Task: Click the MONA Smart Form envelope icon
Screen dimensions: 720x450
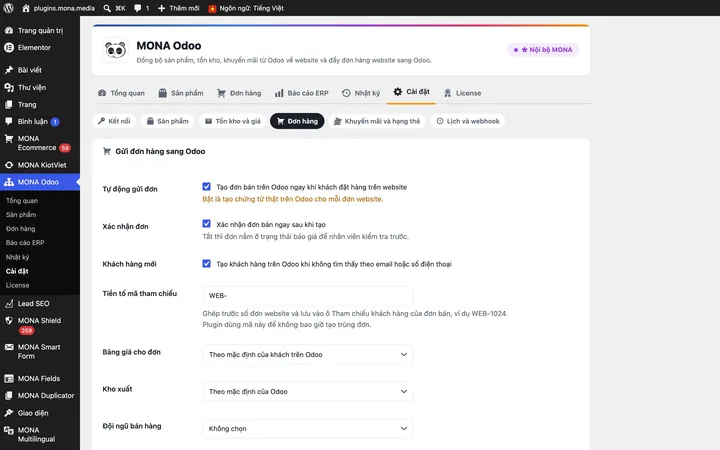Action: point(9,347)
